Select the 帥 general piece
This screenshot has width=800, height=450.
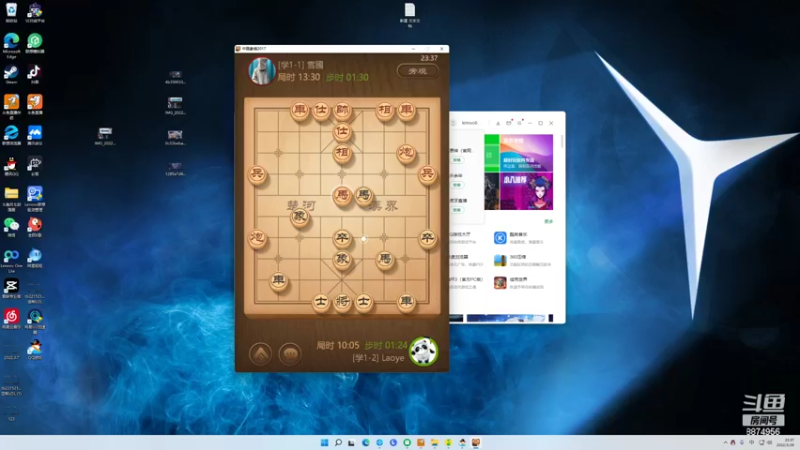click(342, 110)
